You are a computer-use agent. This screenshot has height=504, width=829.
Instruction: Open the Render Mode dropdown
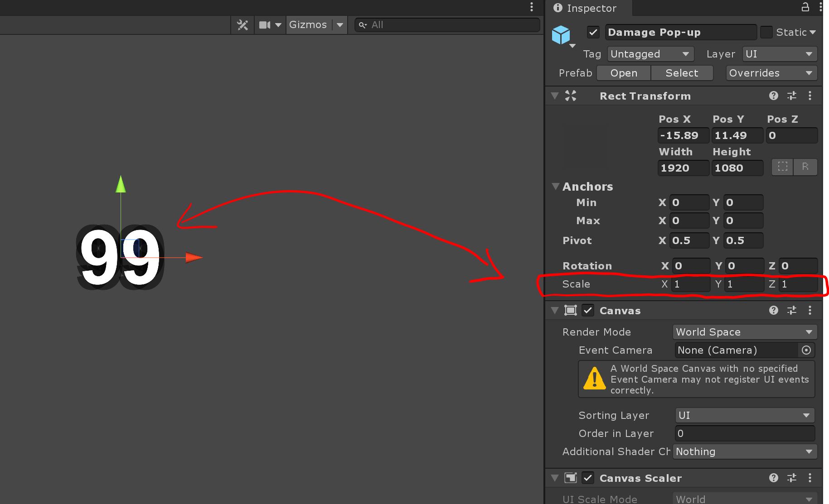pos(744,332)
